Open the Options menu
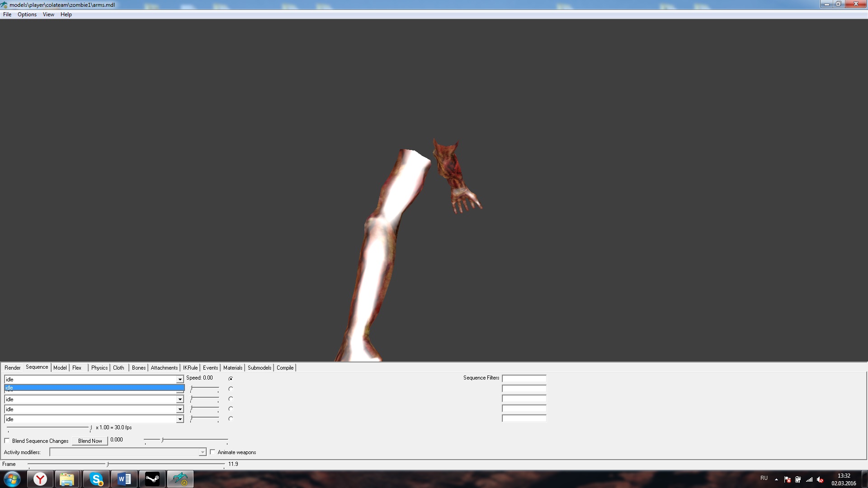Viewport: 868px width, 488px height. point(27,14)
